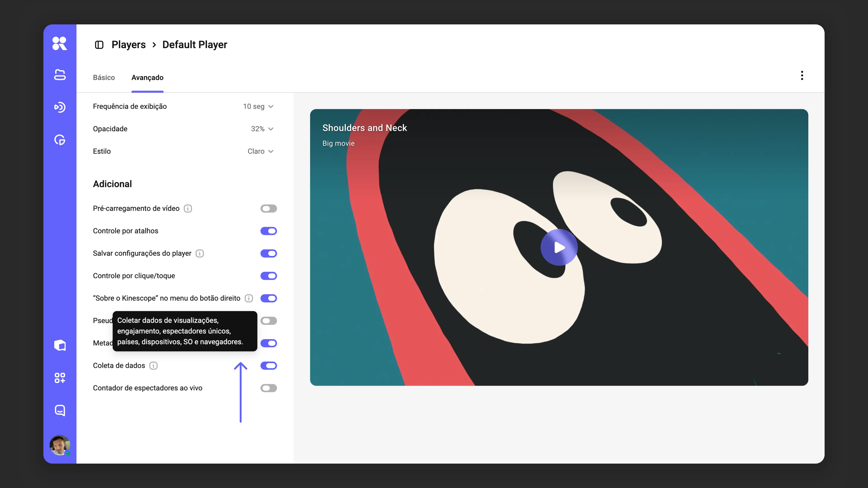Click the Adicional section heading
The height and width of the screenshot is (488, 868).
pyautogui.click(x=112, y=184)
